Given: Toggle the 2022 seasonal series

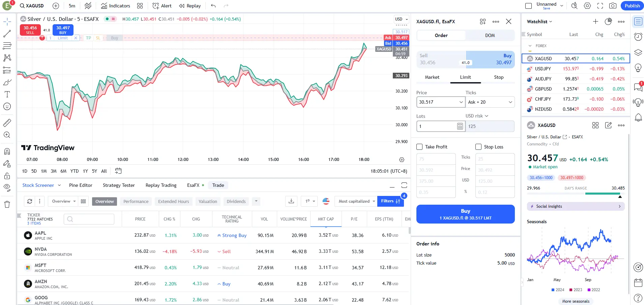Looking at the screenshot, I should point(593,290).
